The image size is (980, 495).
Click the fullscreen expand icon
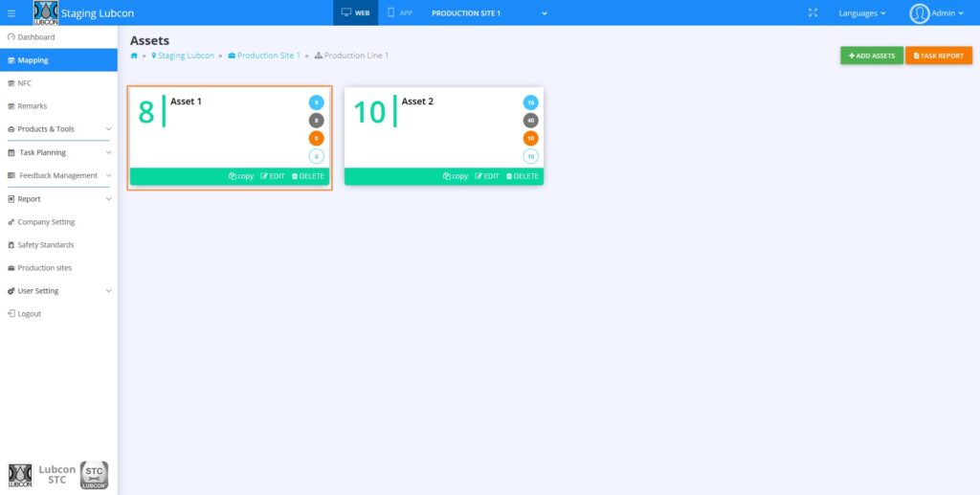point(813,13)
